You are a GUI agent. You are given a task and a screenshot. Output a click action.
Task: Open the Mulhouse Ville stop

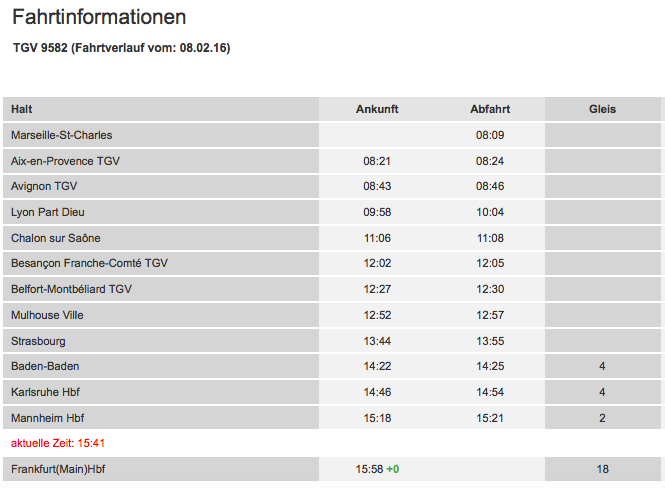tap(47, 315)
